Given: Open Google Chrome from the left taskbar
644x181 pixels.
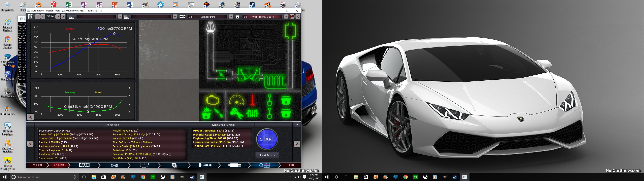Looking at the screenshot, I should click(143, 177).
